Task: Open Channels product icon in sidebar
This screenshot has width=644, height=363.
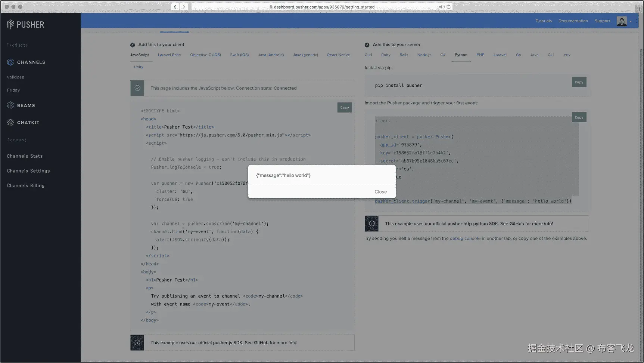Action: point(10,62)
